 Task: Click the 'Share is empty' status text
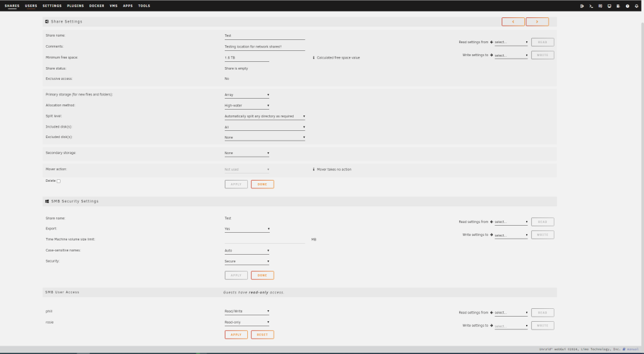click(x=236, y=68)
